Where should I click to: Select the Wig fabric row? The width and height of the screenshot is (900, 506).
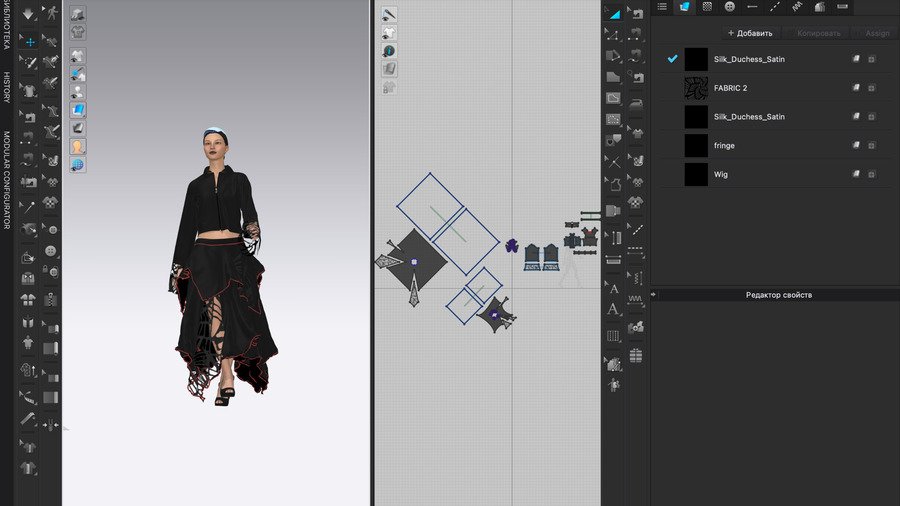point(775,174)
